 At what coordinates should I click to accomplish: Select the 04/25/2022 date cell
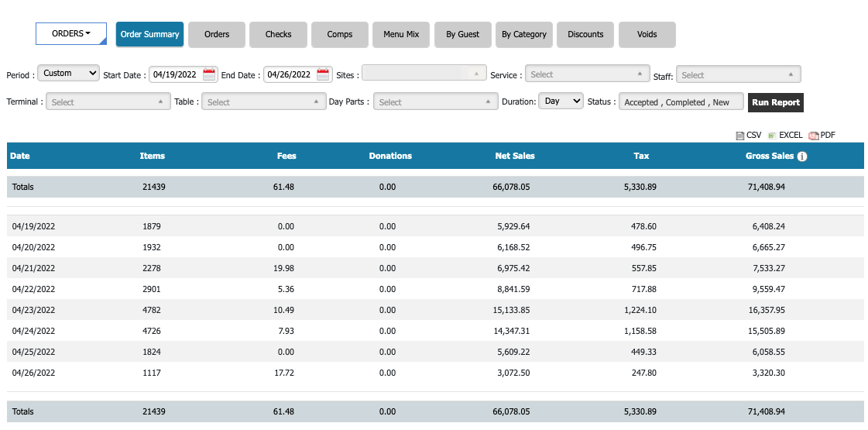(34, 352)
